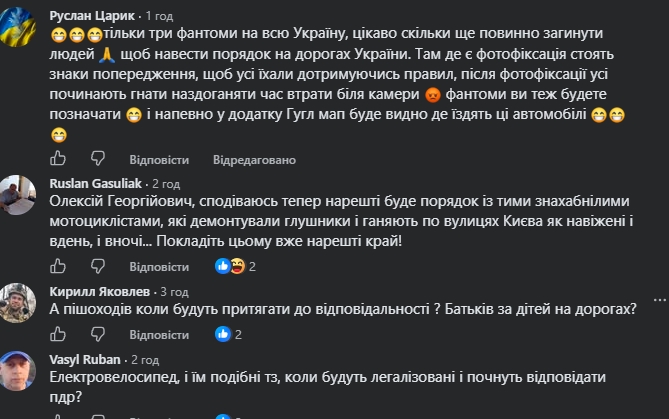Image resolution: width=669 pixels, height=419 pixels.
Task: Click Кирилл Яковлев's soldier avatar
Action: pos(17,303)
